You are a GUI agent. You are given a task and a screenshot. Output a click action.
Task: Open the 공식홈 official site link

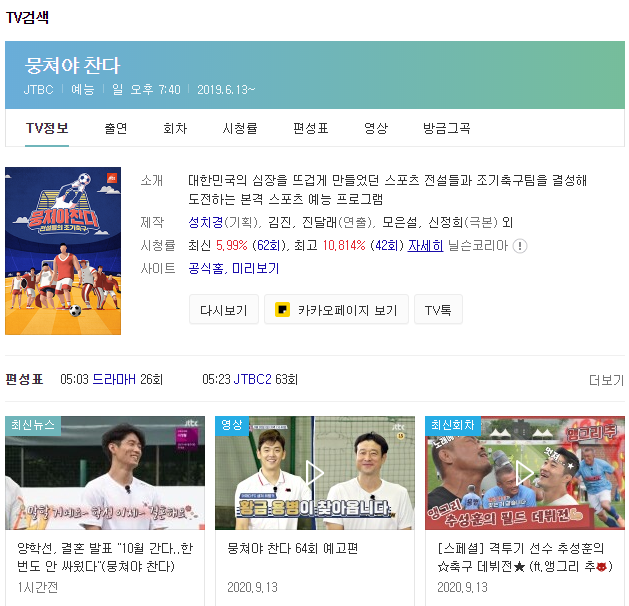[x=206, y=268]
